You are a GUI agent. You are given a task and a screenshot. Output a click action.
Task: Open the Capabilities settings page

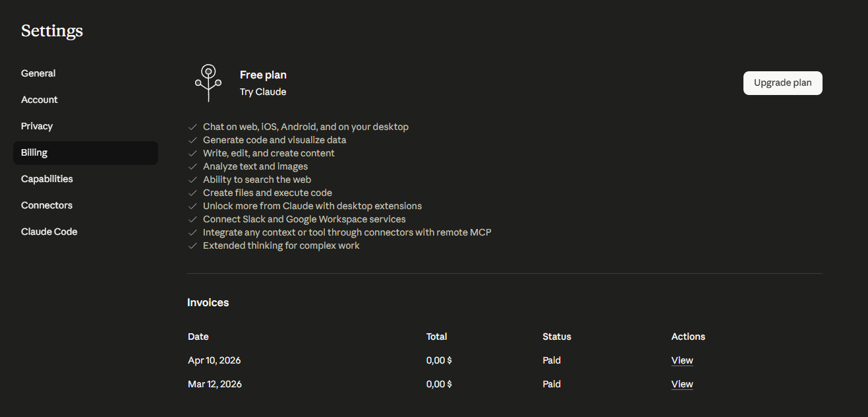(47, 179)
